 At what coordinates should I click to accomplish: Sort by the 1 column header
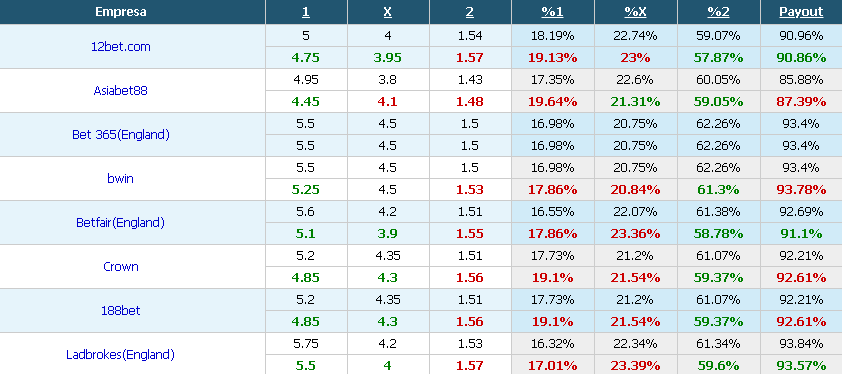[306, 12]
